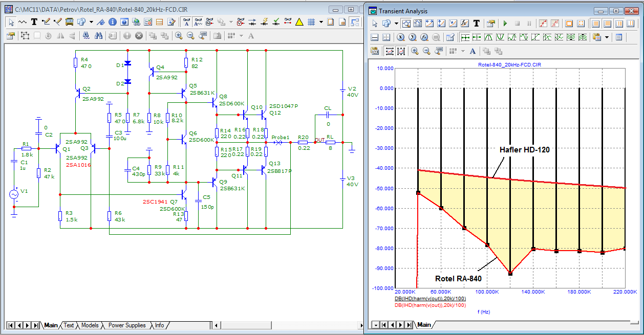Click zoom in magnifier in schematic toolbar
The width and height of the screenshot is (644, 335).
[x=179, y=36]
